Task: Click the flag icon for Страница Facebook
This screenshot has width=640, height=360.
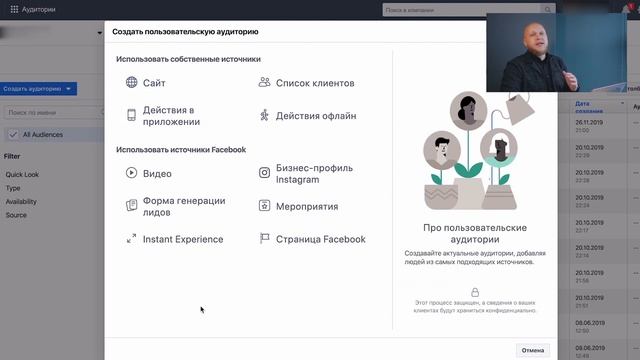Action: click(x=264, y=238)
